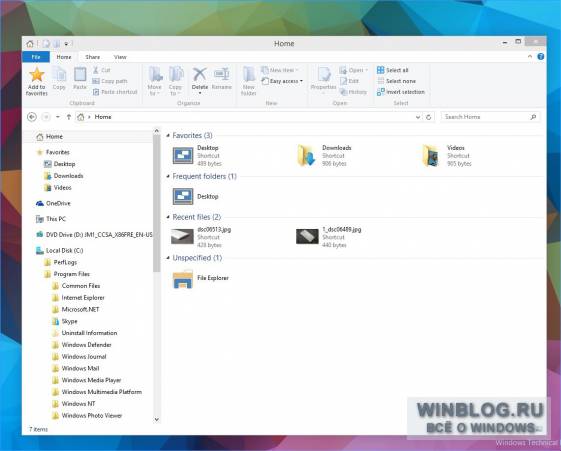Select Desktop under Frequent folders

click(x=195, y=196)
